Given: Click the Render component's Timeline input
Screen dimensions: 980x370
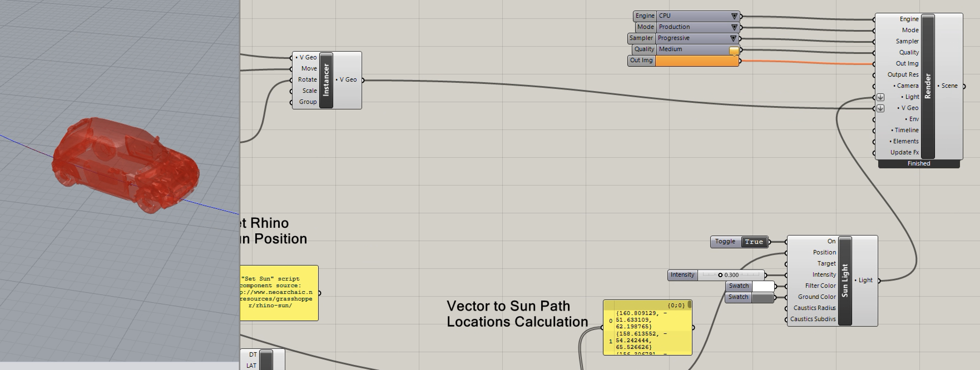Looking at the screenshot, I should tap(905, 130).
